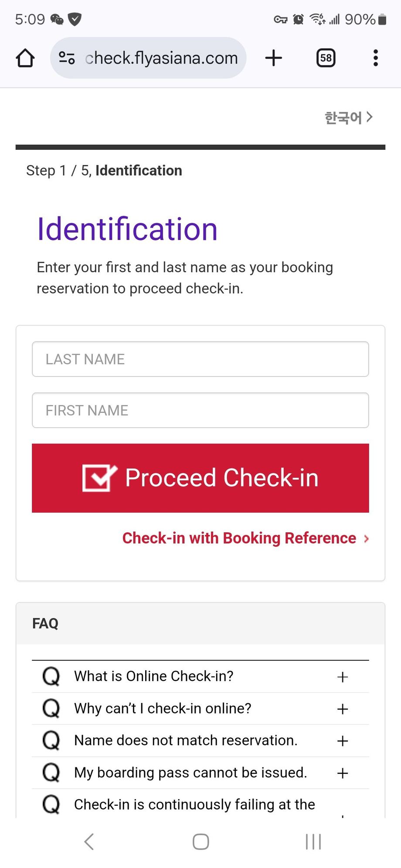The width and height of the screenshot is (401, 868).
Task: Focus the FIRST NAME input field
Action: tap(200, 410)
